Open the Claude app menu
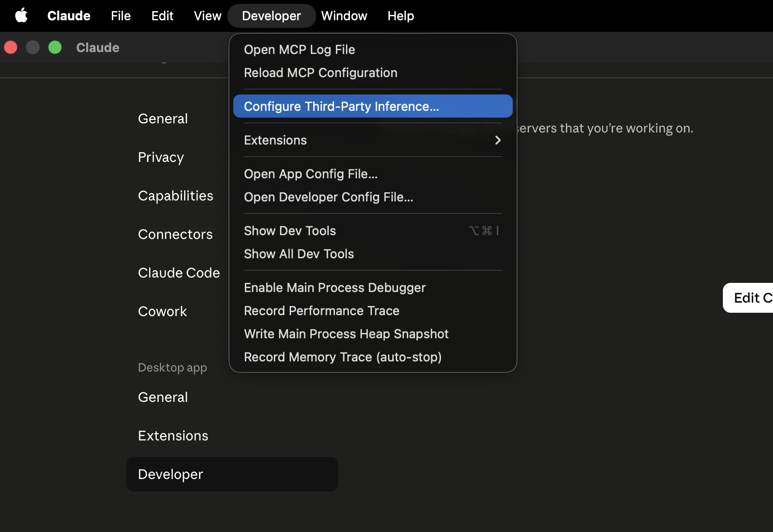This screenshot has width=773, height=532. (x=69, y=16)
